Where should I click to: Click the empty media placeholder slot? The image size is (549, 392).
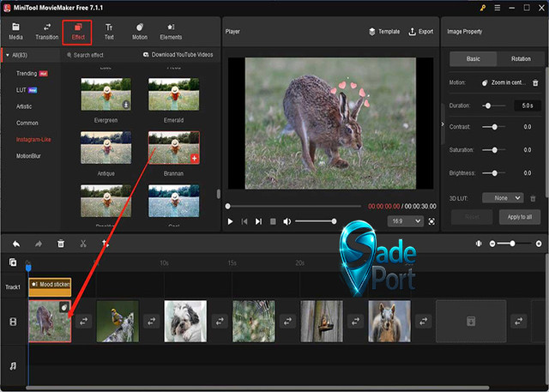pos(471,321)
